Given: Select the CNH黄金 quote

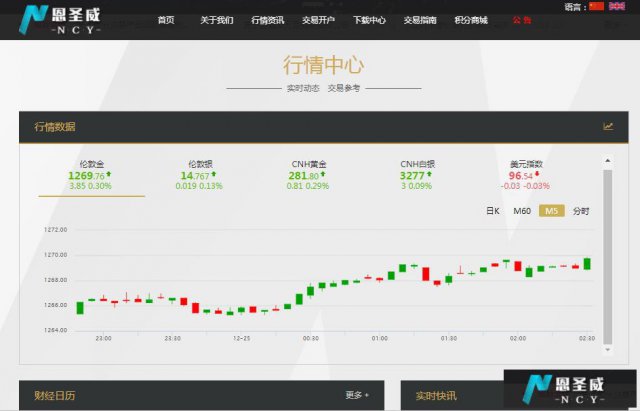Looking at the screenshot, I should click(308, 175).
